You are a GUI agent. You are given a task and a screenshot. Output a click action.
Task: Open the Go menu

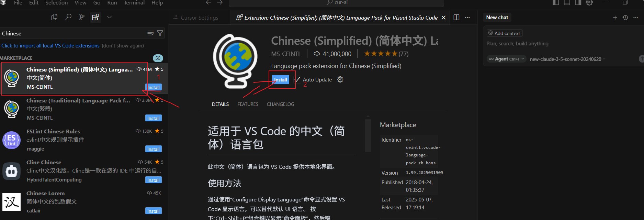97,3
